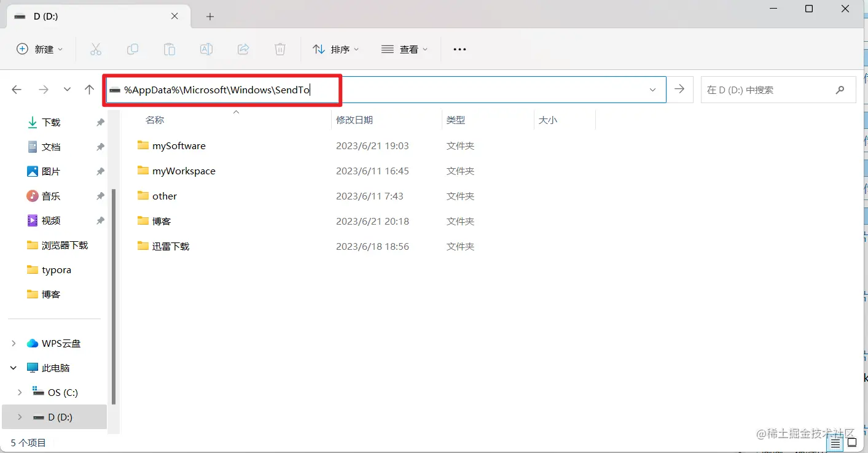Open the 排序 sort dropdown
Viewport: 868px width, 453px height.
335,49
